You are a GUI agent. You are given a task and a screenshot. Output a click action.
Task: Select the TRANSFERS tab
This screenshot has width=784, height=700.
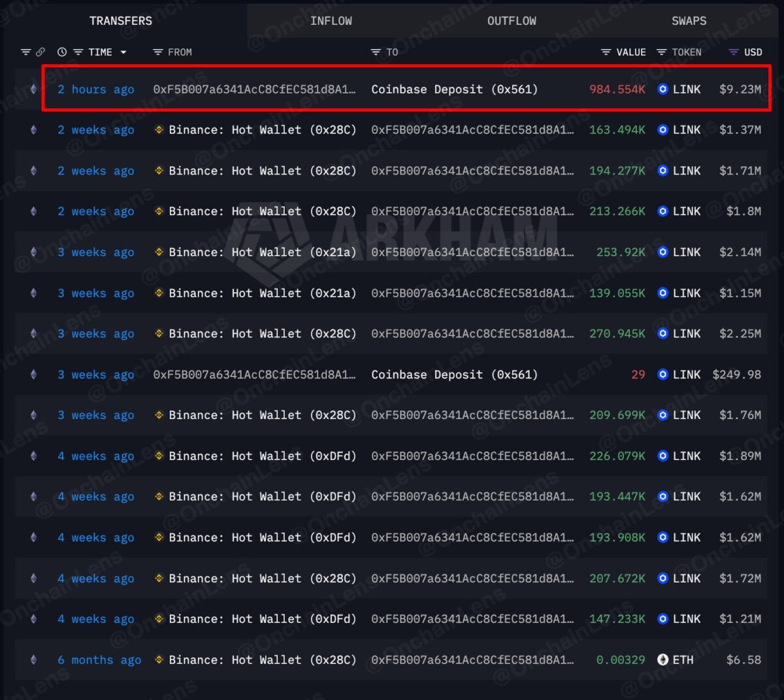tap(121, 21)
